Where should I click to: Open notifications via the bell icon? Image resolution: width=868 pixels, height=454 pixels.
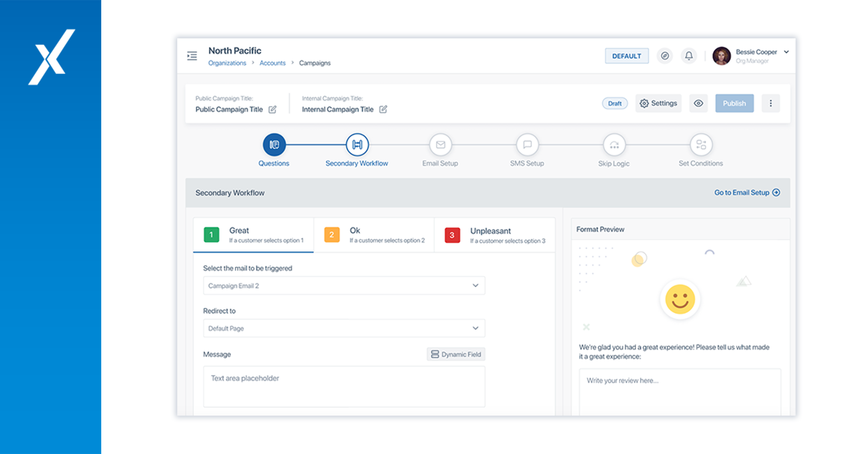689,56
